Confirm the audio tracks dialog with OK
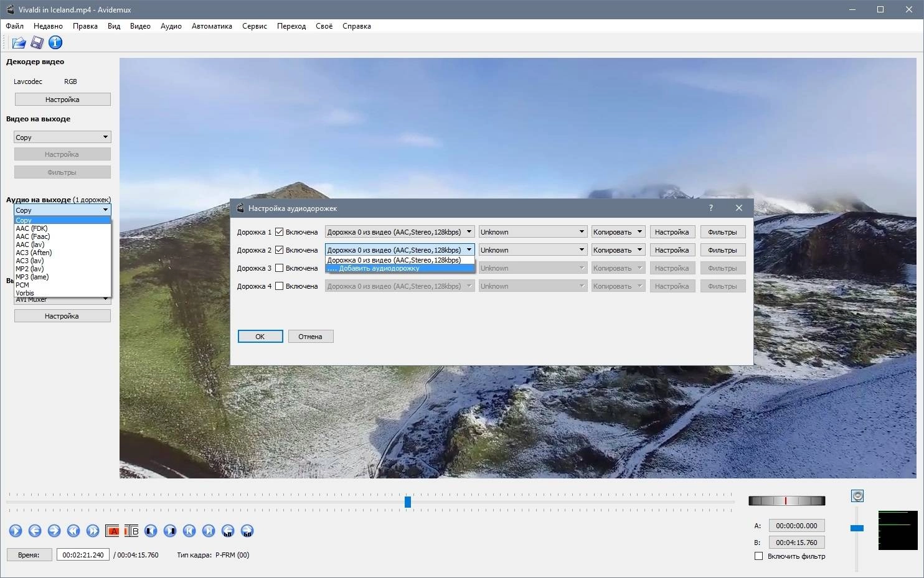The width and height of the screenshot is (924, 578). pos(260,337)
